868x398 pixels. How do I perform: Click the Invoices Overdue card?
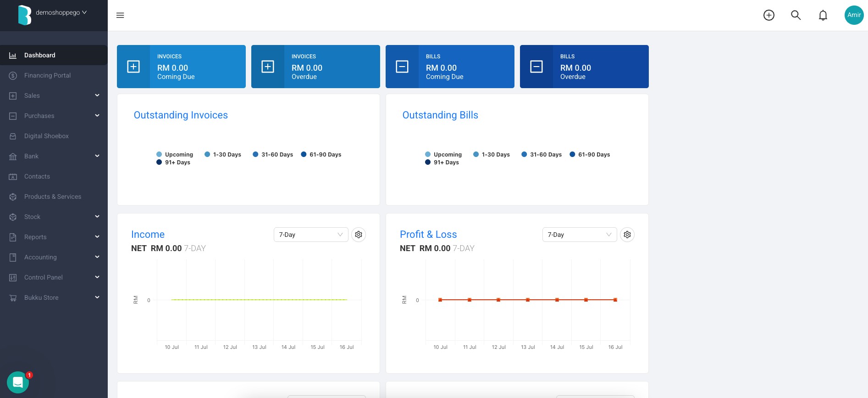(315, 67)
